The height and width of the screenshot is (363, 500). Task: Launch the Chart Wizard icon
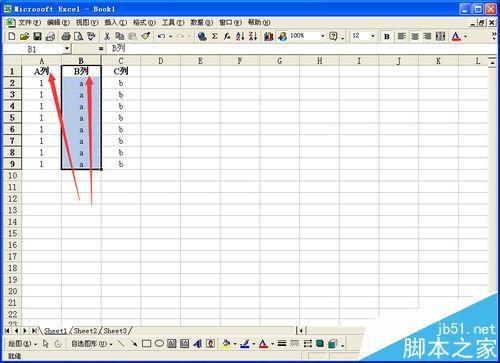click(x=269, y=36)
